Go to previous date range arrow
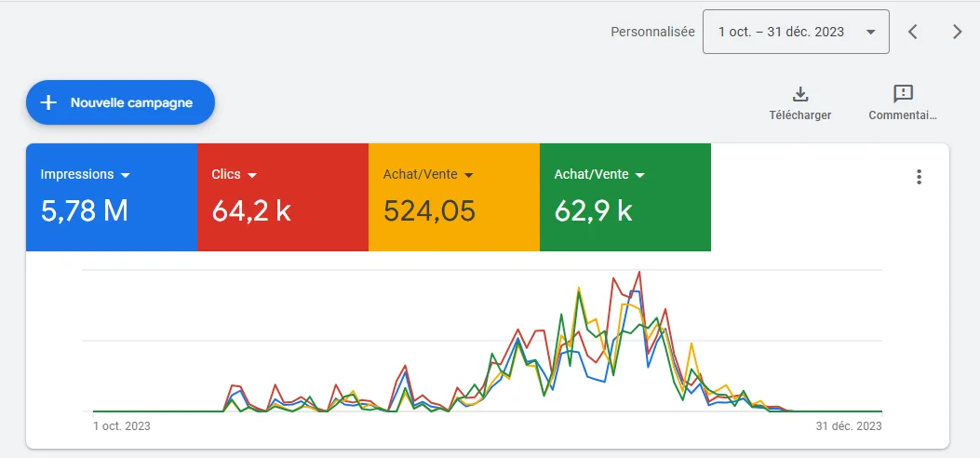 pyautogui.click(x=912, y=32)
